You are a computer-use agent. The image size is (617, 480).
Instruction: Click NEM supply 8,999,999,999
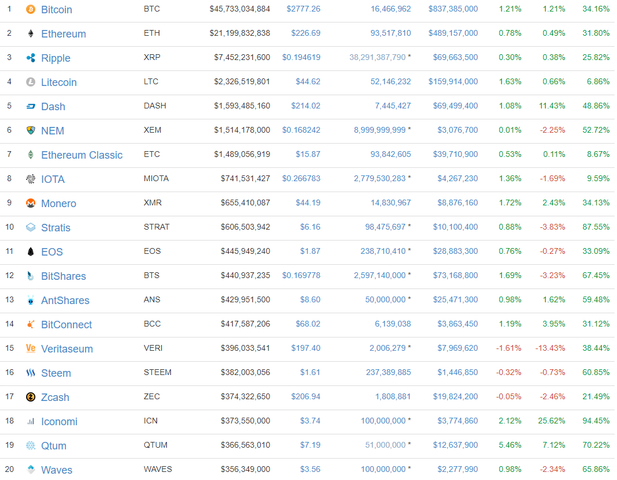coord(379,130)
